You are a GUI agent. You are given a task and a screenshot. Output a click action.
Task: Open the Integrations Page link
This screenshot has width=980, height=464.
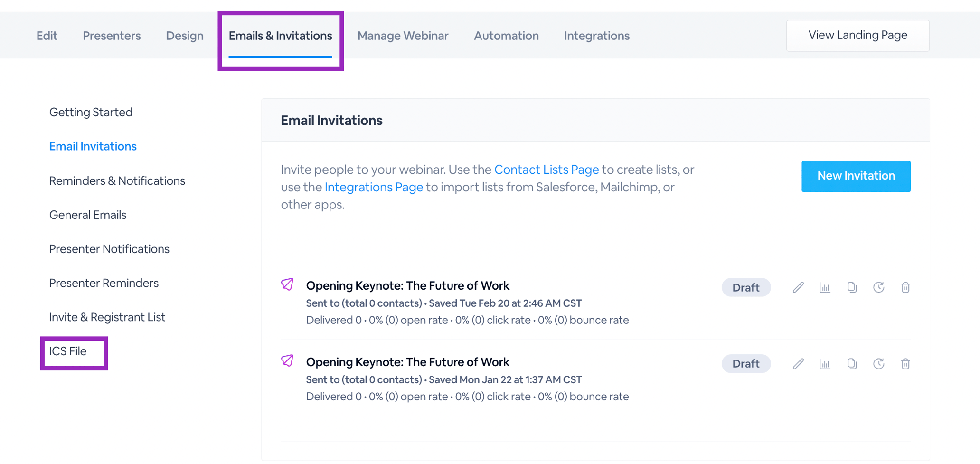point(374,187)
